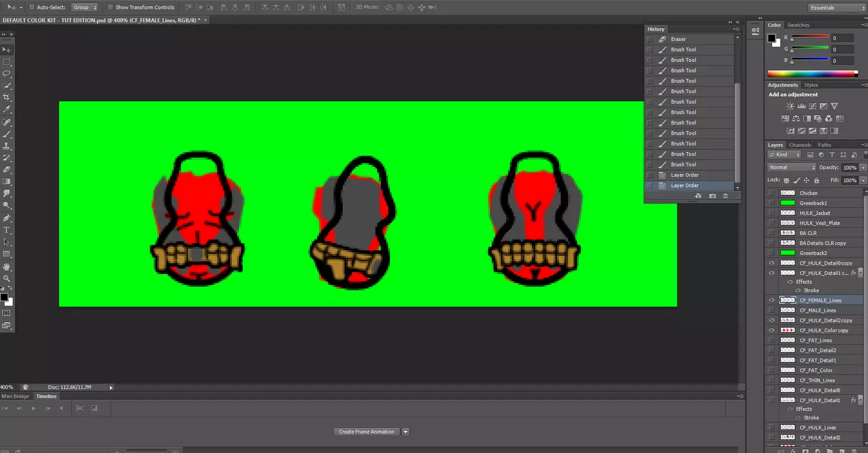Select the Crop tool
Viewport: 868px width, 453px height.
7,98
